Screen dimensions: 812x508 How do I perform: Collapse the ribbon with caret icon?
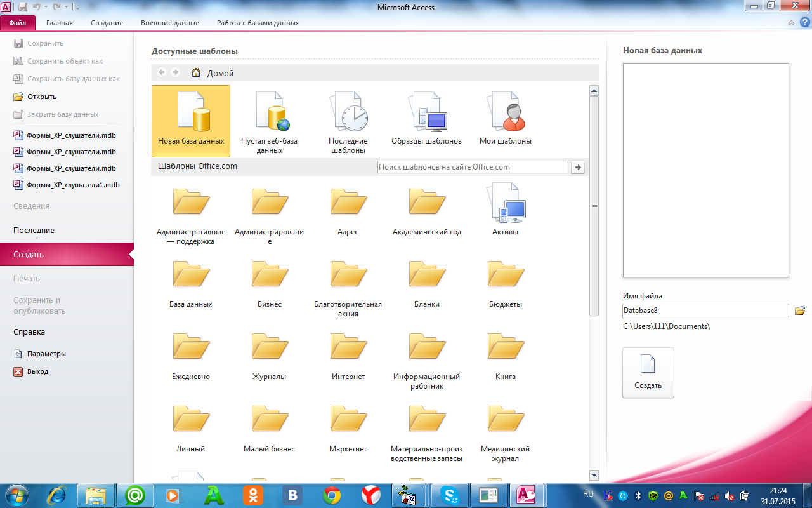791,22
